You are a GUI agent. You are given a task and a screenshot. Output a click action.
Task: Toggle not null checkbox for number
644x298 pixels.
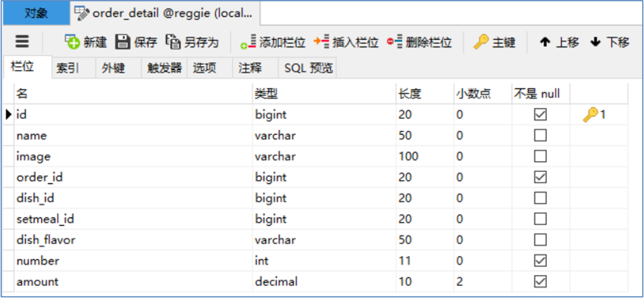coord(540,260)
